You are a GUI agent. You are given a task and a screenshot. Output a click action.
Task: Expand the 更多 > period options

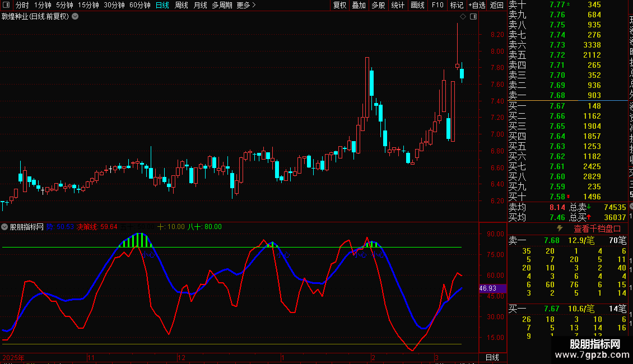pyautogui.click(x=246, y=5)
